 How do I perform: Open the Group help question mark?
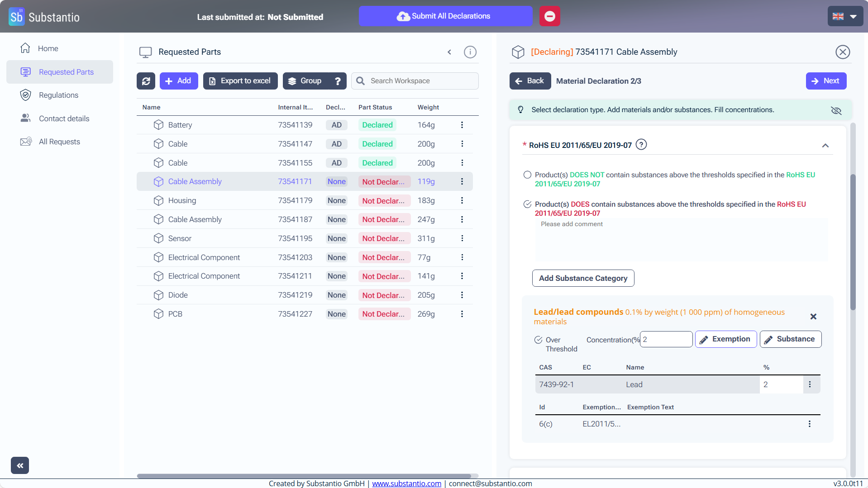(338, 81)
